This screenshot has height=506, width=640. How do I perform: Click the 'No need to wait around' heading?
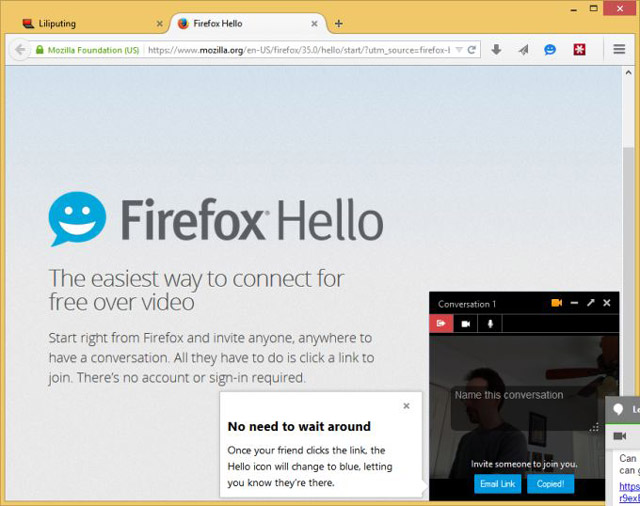click(299, 426)
